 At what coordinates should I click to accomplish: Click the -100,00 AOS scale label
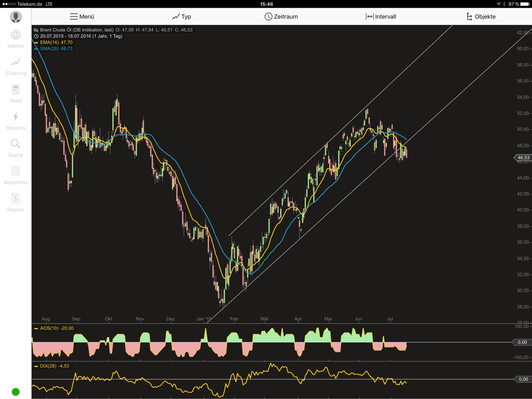(x=521, y=357)
